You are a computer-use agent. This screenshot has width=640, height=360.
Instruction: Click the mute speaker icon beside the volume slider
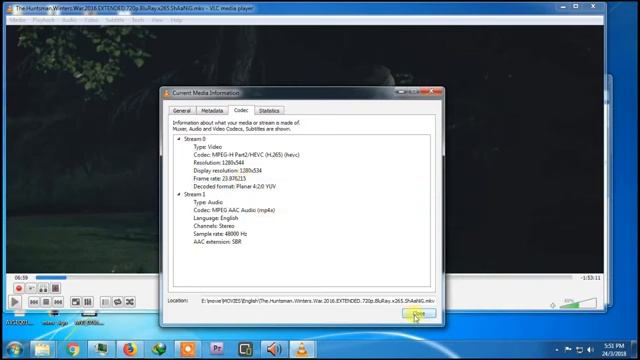point(553,305)
